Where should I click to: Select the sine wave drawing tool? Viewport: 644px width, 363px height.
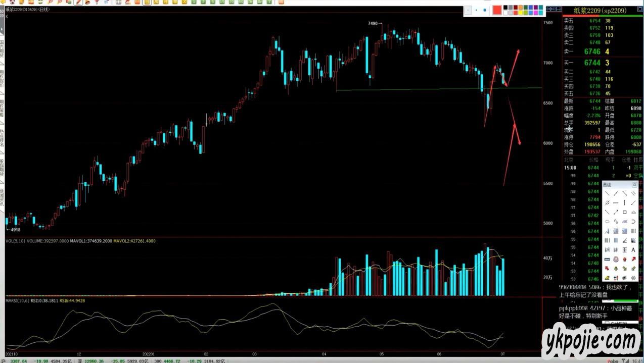(x=616, y=222)
